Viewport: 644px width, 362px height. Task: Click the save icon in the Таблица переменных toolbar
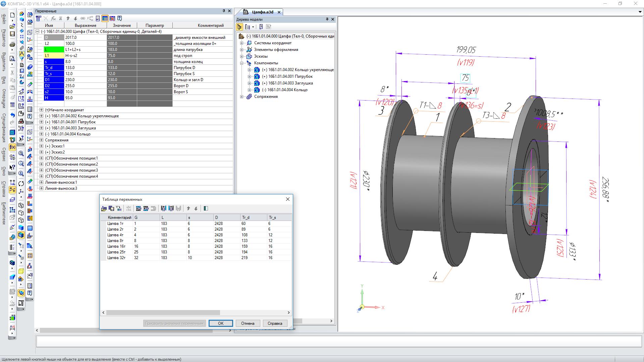pos(111,208)
